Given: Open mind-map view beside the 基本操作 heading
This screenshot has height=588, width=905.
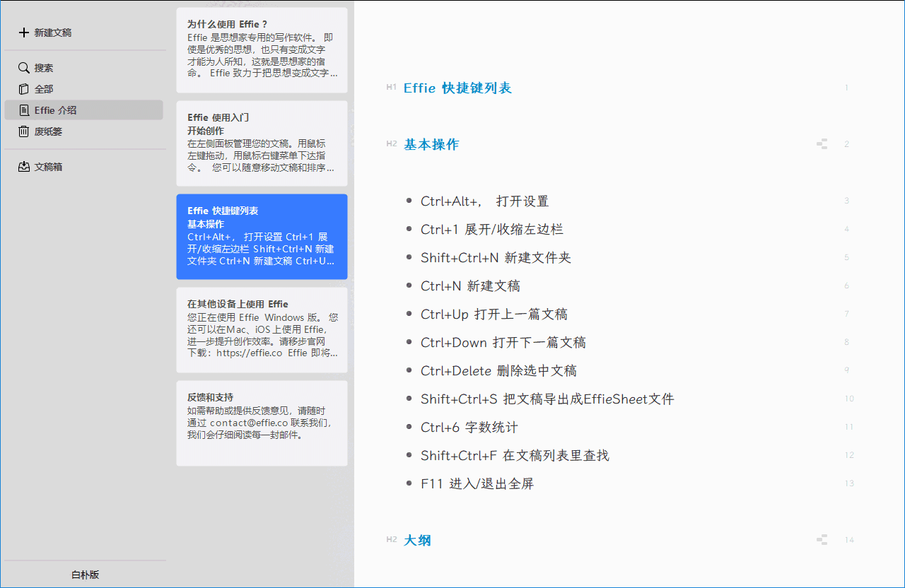Looking at the screenshot, I should [822, 143].
